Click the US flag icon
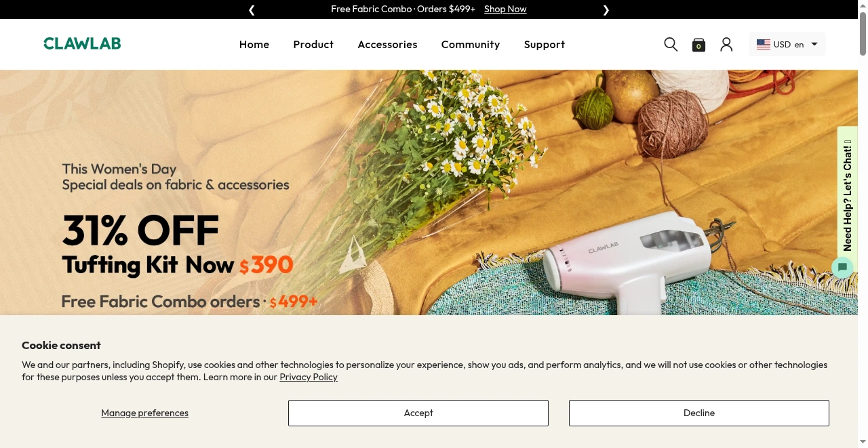This screenshot has height=448, width=868. (764, 45)
